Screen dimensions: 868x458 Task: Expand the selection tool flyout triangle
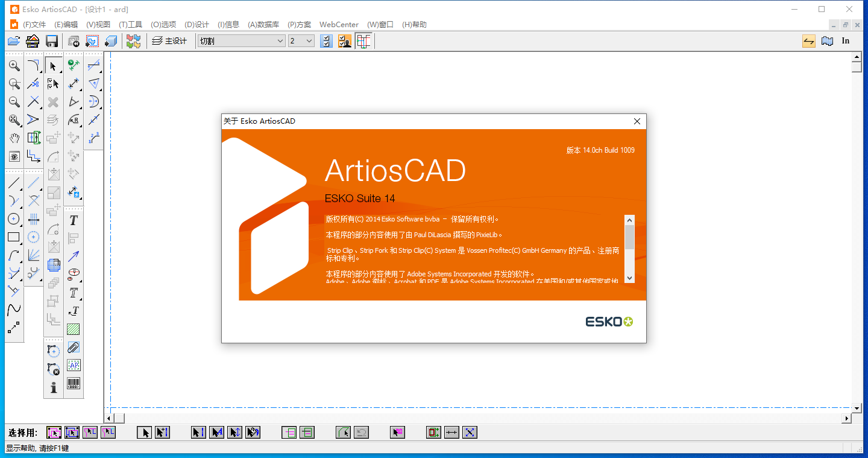click(60, 71)
